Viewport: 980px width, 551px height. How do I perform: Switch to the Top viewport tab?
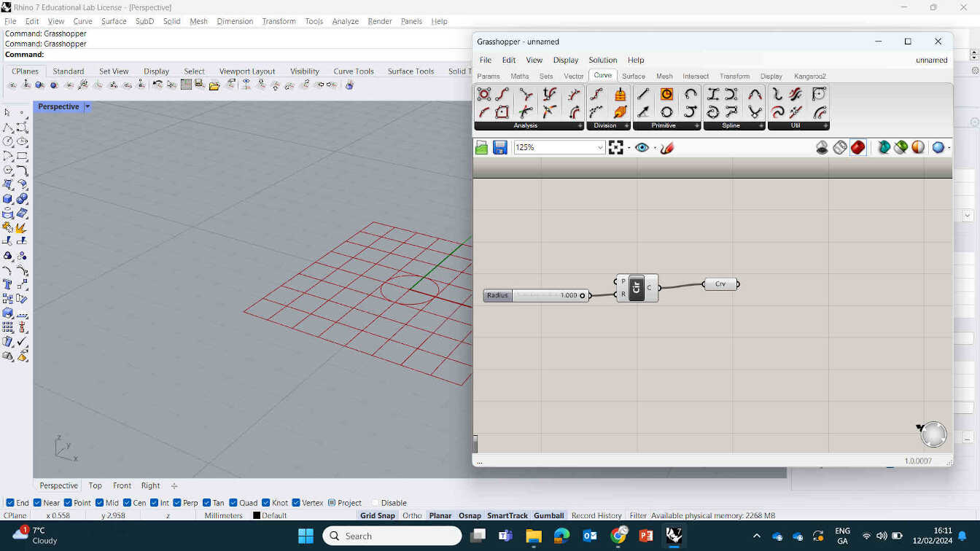coord(96,485)
